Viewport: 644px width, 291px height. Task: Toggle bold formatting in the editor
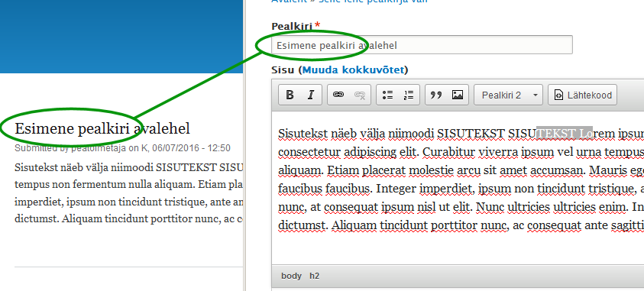(x=290, y=95)
